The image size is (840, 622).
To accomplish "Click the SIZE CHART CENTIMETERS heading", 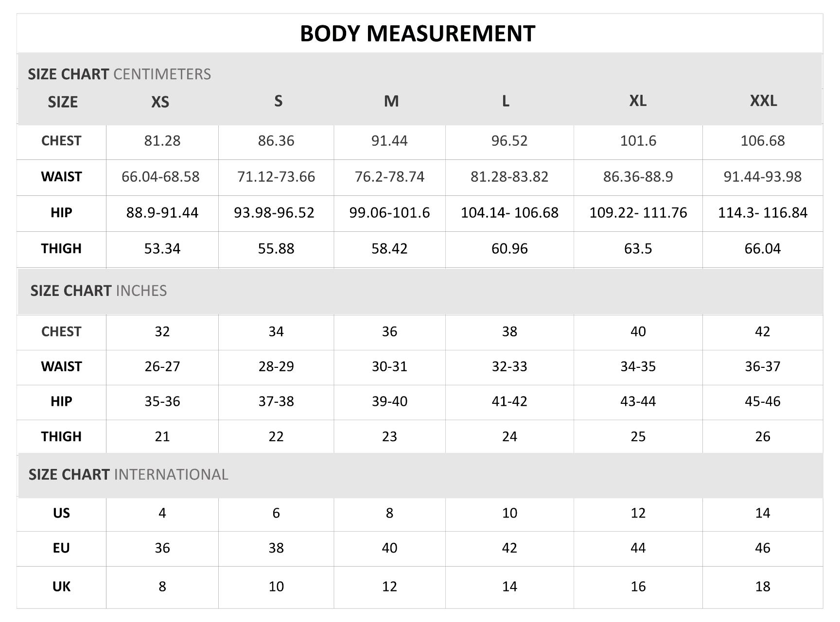I will click(x=119, y=74).
